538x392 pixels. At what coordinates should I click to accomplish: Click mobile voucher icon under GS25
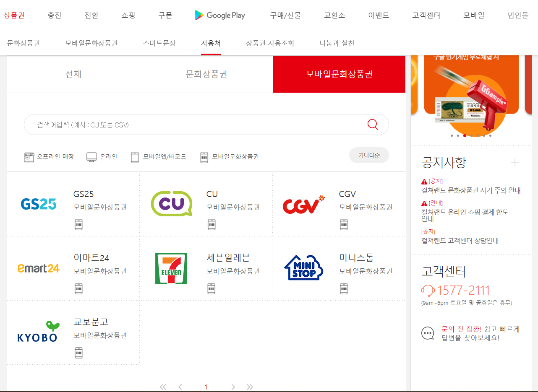[x=79, y=225]
